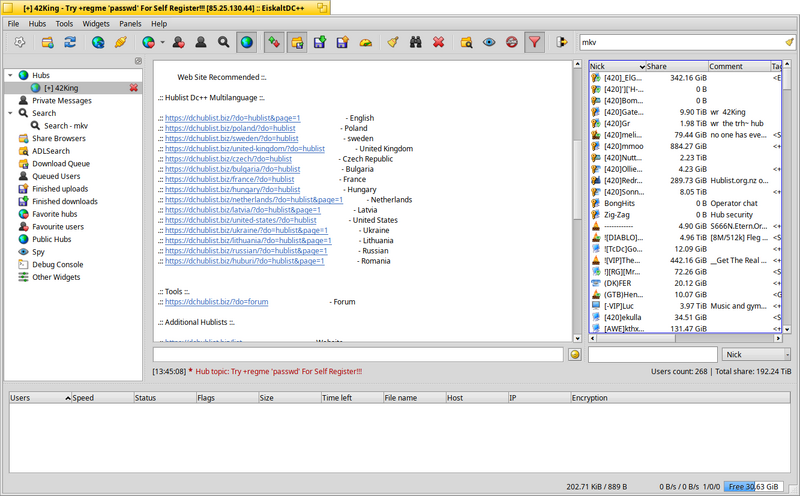
Task: Open the Panels menu
Action: [x=130, y=23]
